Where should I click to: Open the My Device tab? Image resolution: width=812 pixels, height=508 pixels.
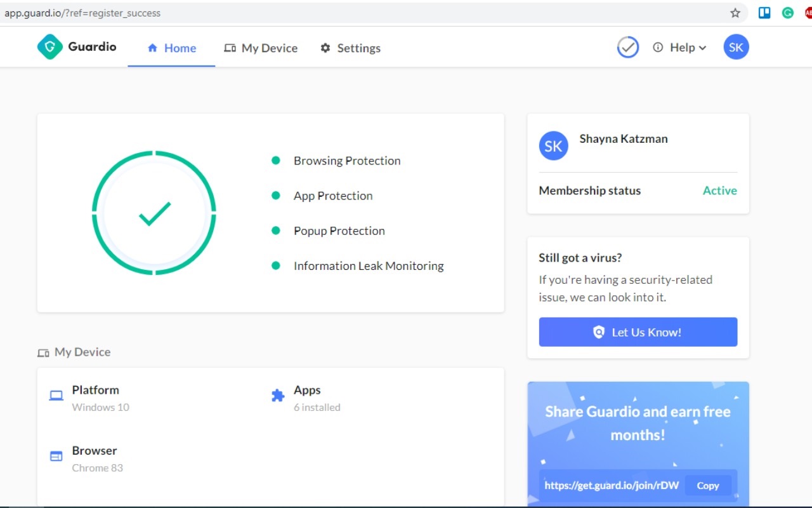(261, 48)
